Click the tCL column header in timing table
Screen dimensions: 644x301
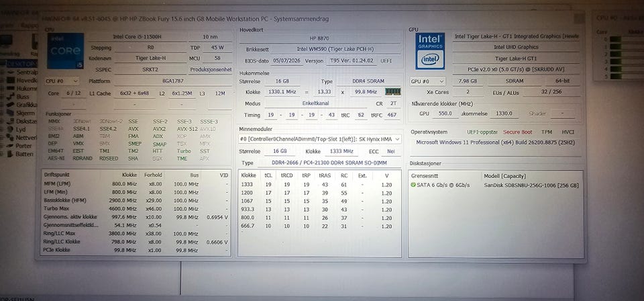[x=268, y=175]
